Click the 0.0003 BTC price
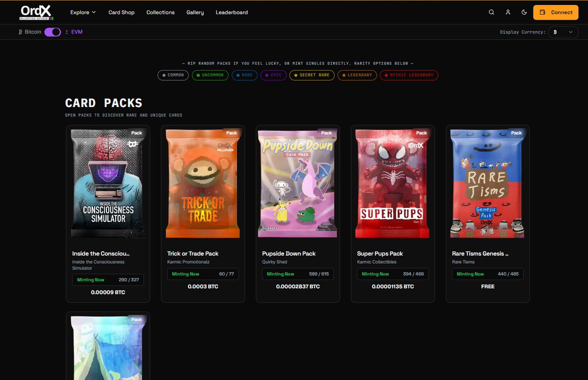This screenshot has width=588, height=380. 203,286
